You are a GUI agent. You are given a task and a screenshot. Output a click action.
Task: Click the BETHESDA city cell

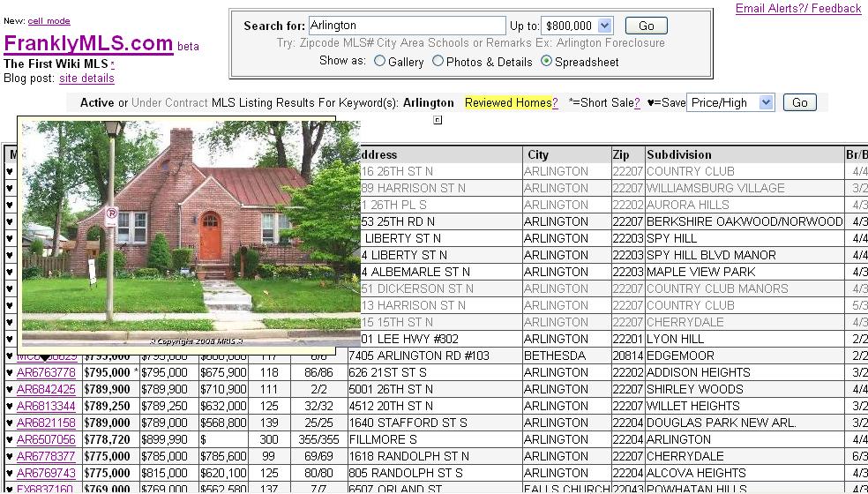click(x=555, y=356)
